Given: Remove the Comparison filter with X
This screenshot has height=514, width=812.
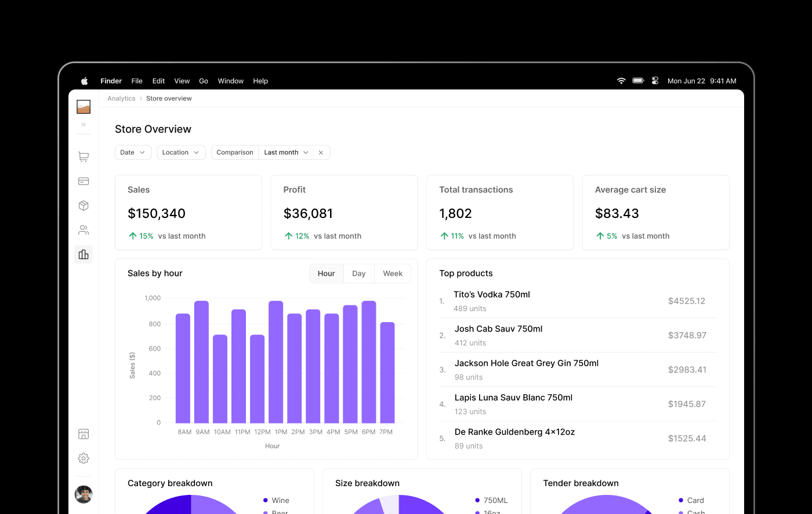Looking at the screenshot, I should point(321,152).
